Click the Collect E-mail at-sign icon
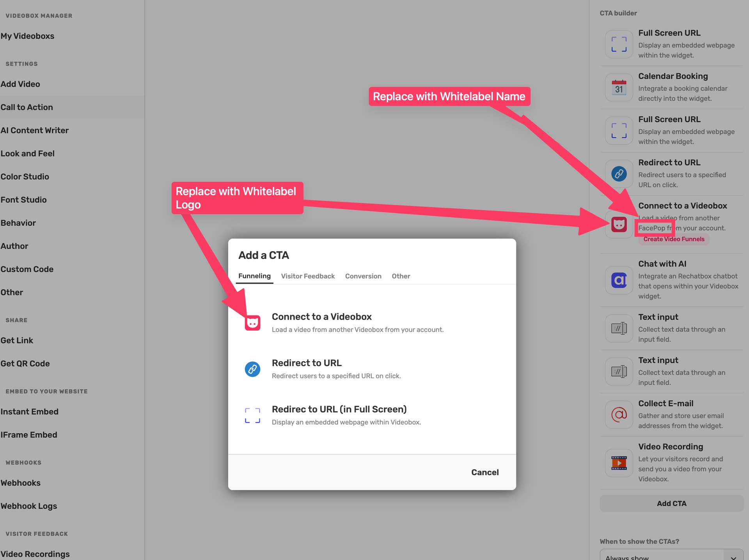The width and height of the screenshot is (749, 560). point(619,415)
